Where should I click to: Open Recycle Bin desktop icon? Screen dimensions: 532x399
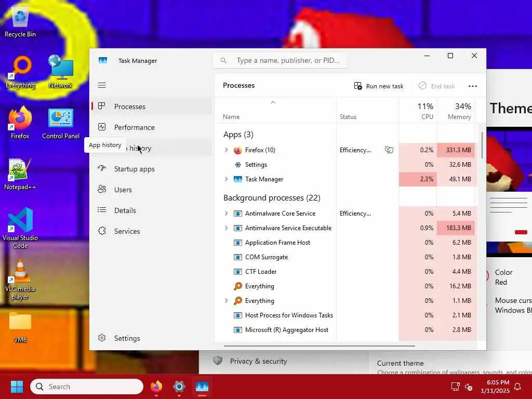[x=20, y=21]
